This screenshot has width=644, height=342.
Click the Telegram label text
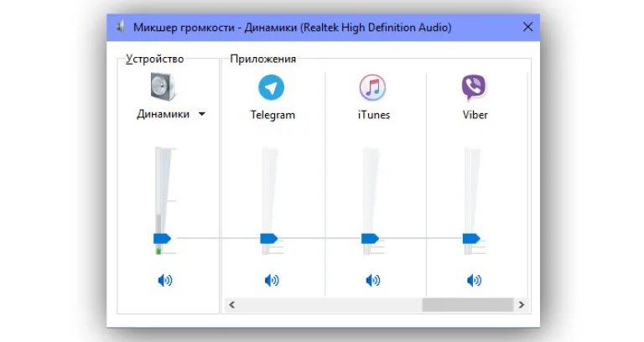273,115
